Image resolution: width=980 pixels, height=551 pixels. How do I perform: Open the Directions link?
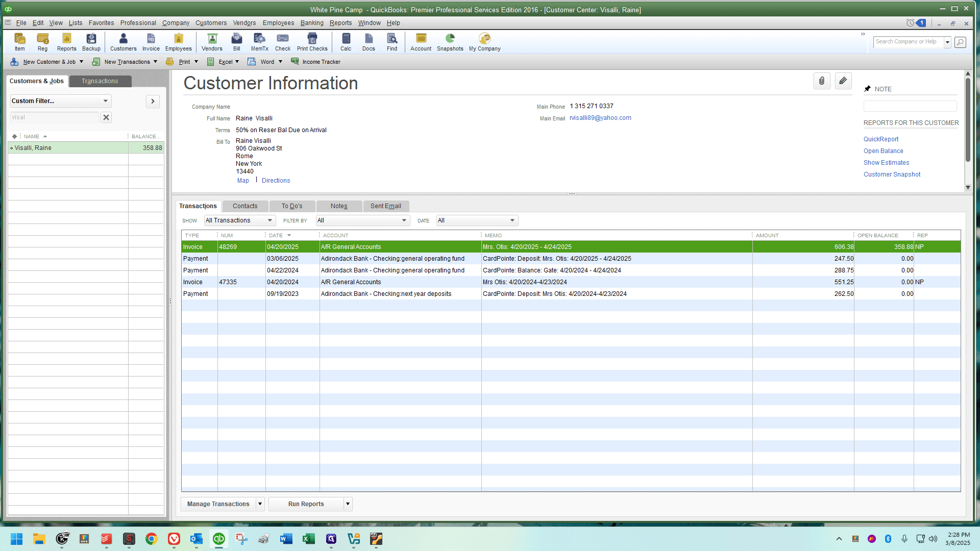coord(276,181)
